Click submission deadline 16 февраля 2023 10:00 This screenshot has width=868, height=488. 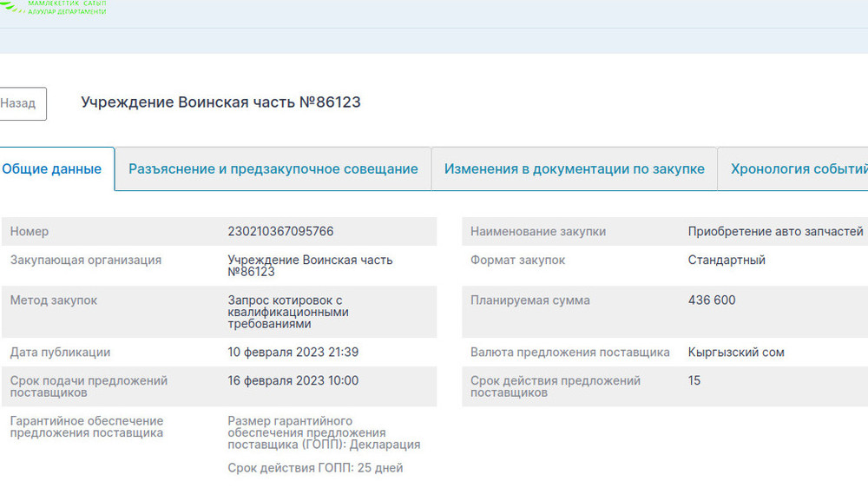tap(293, 380)
